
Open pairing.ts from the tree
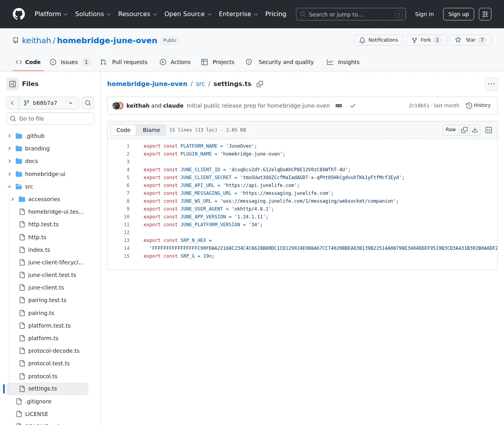(x=41, y=313)
